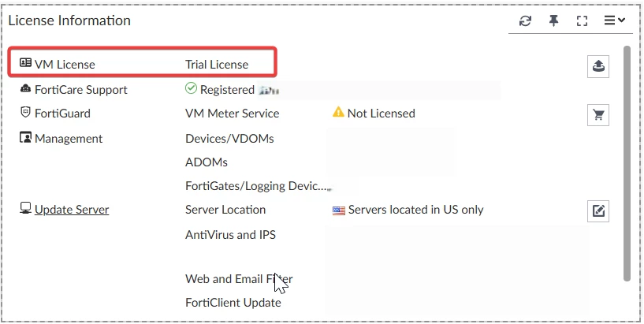Image resolution: width=644 pixels, height=324 pixels.
Task: Click the Management label
Action: (x=69, y=139)
